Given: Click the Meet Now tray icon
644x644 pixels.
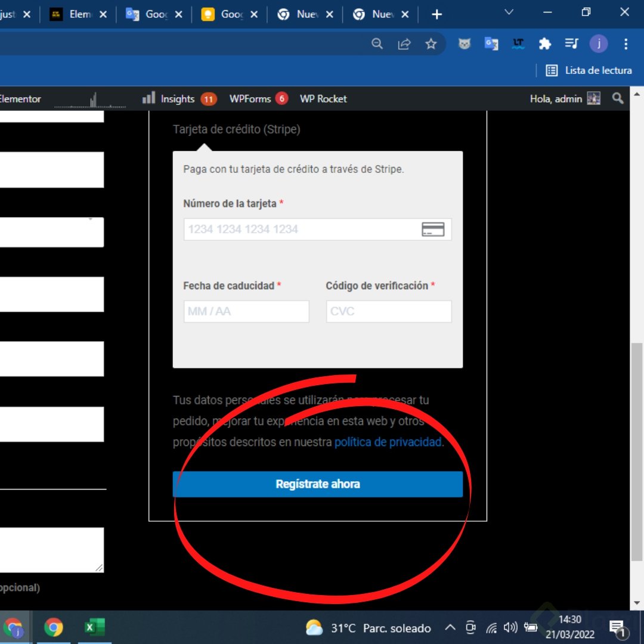Looking at the screenshot, I should 470,627.
